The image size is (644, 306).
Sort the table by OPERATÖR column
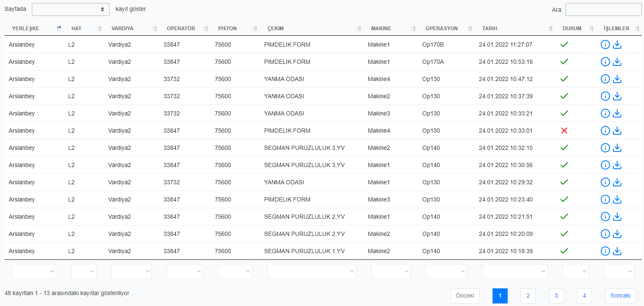206,28
